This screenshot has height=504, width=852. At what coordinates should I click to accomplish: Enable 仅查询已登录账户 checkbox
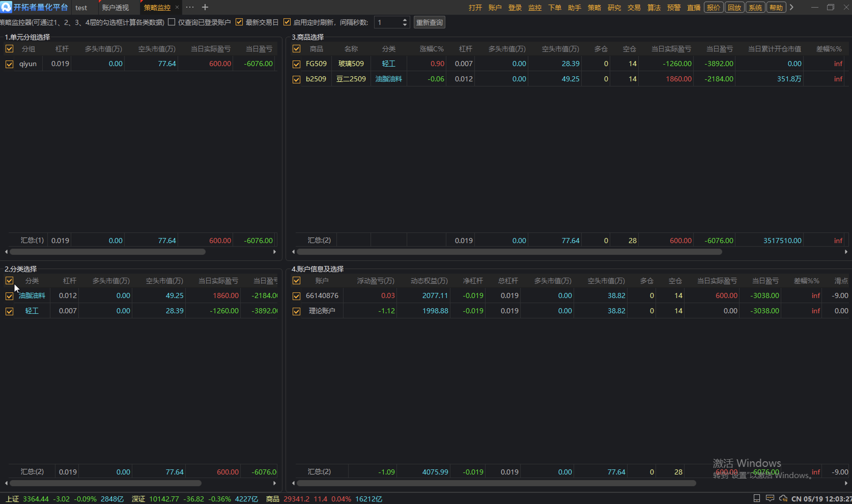172,22
